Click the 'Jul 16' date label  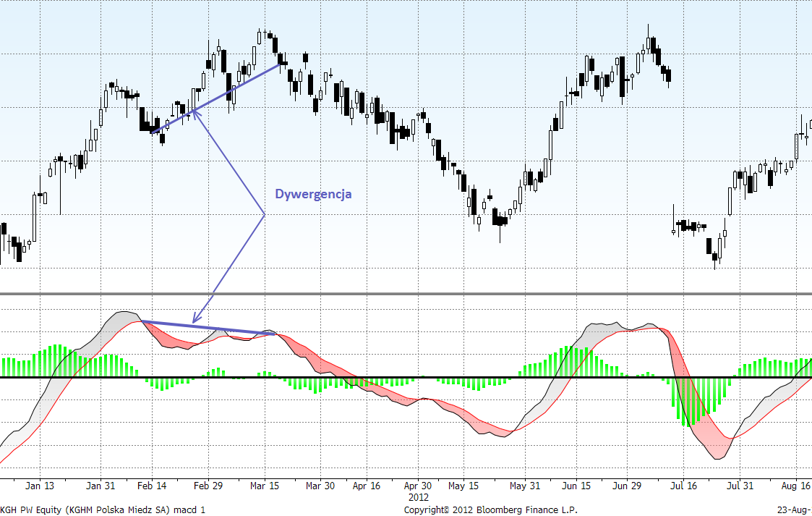683,486
